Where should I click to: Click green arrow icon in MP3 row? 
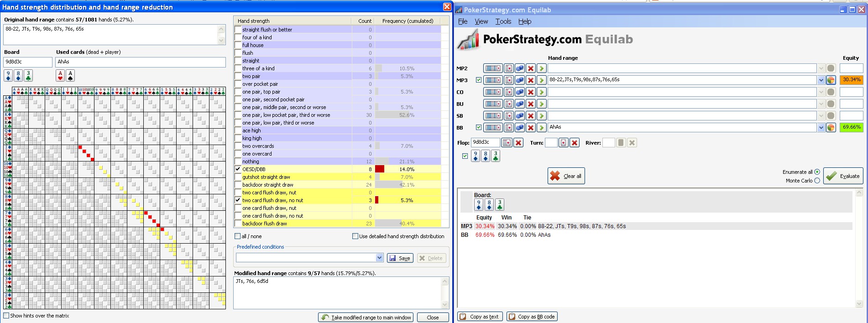541,80
